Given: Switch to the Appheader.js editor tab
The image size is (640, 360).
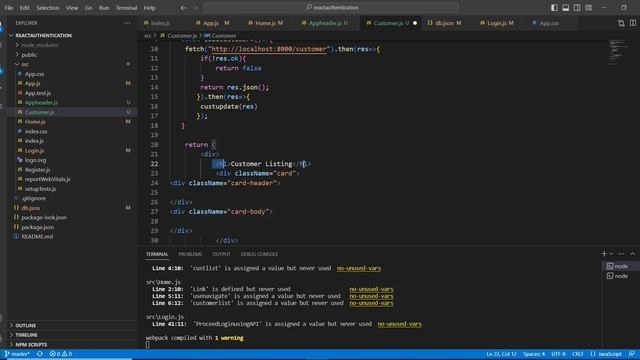Looking at the screenshot, I should 325,23.
